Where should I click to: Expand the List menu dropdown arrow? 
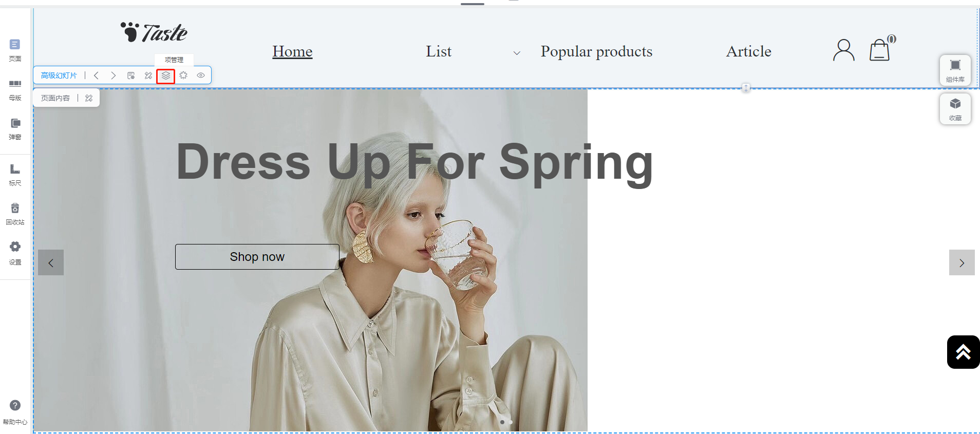[517, 53]
